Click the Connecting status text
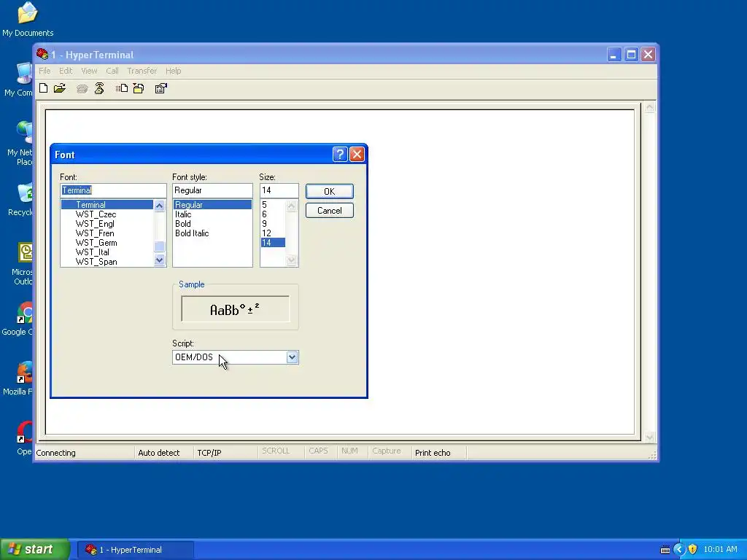Image resolution: width=747 pixels, height=560 pixels. pos(55,453)
